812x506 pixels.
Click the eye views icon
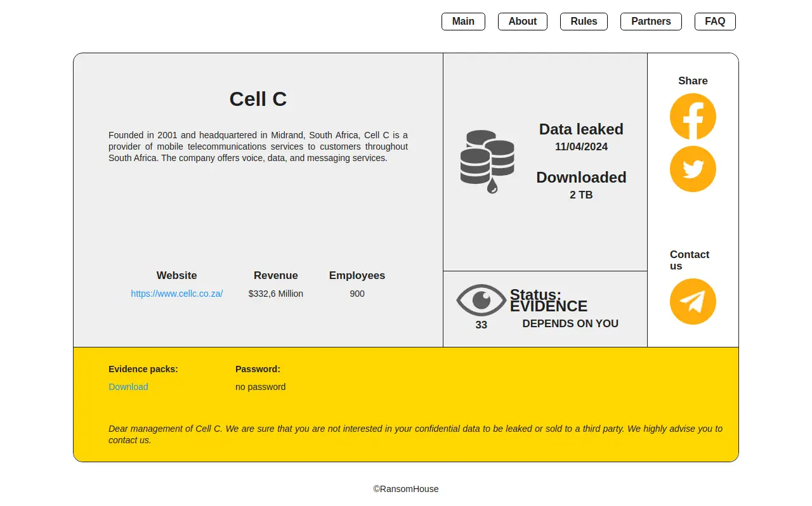click(481, 300)
